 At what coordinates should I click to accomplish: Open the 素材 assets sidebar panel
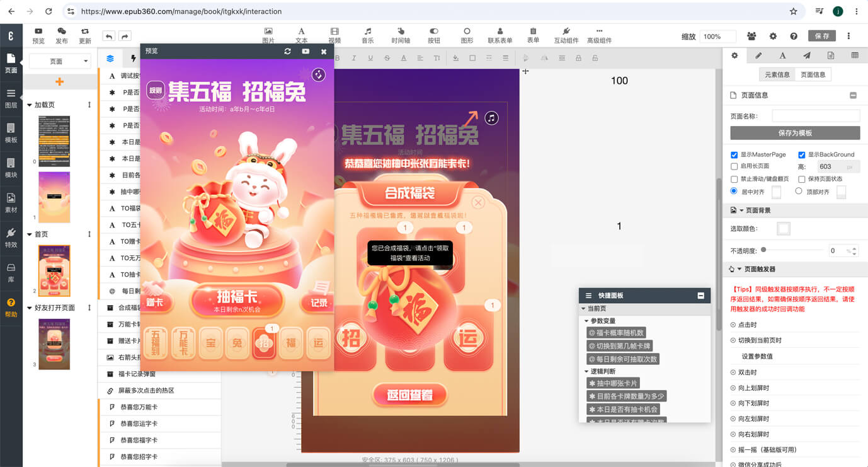11,203
